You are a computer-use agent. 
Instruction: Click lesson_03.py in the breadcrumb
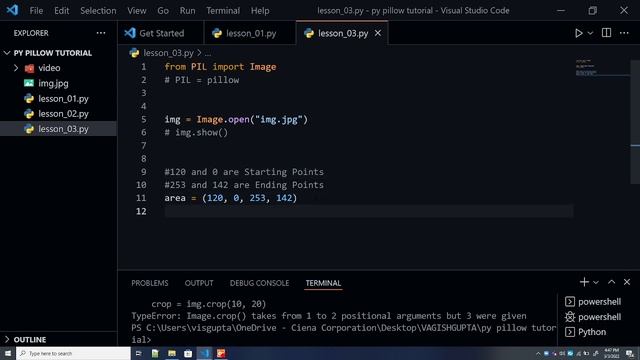pos(168,53)
